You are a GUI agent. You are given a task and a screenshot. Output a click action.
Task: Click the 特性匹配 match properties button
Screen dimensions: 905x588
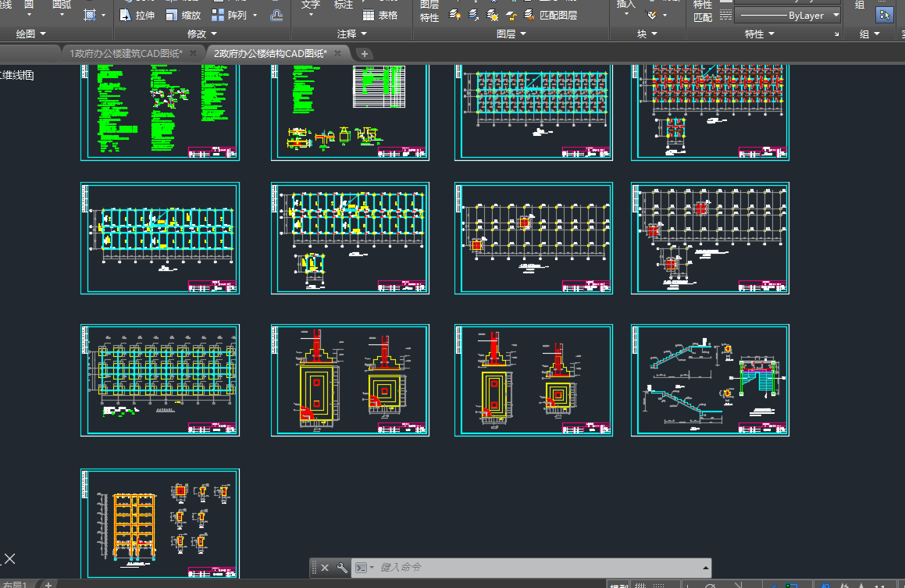click(x=703, y=11)
